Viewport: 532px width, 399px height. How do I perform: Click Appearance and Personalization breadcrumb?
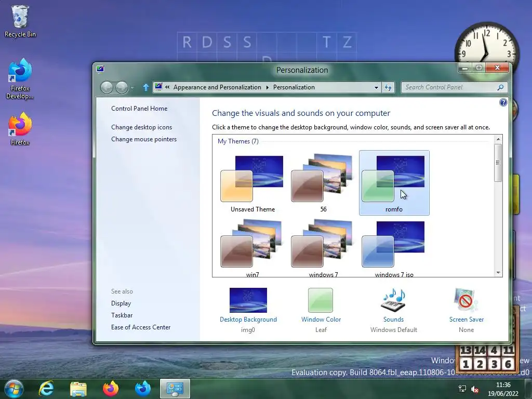point(217,87)
